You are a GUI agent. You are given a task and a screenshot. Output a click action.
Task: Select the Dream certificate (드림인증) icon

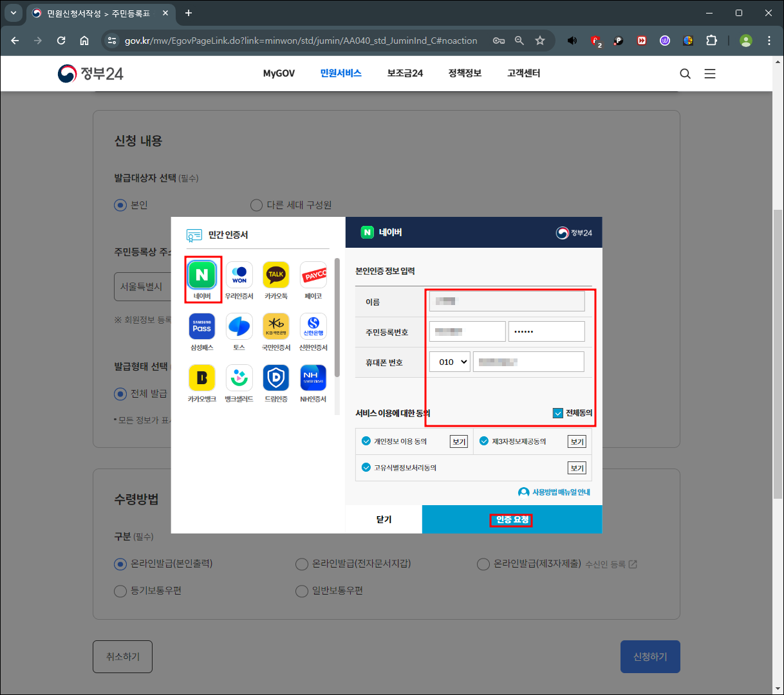click(276, 378)
